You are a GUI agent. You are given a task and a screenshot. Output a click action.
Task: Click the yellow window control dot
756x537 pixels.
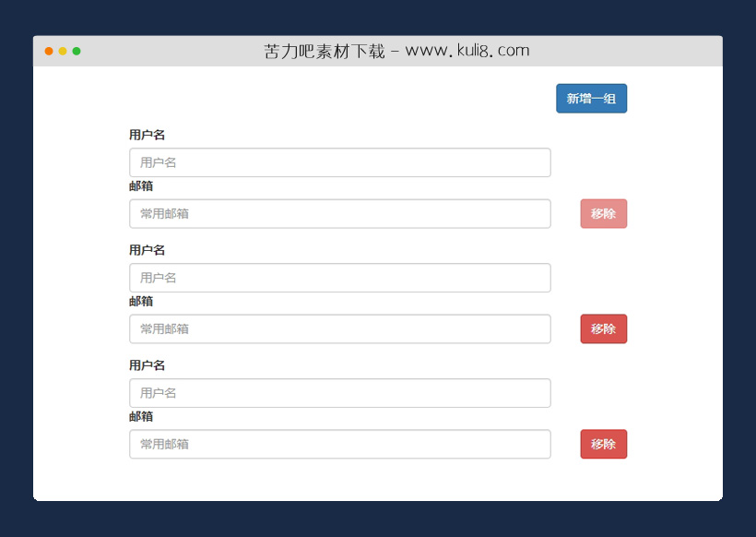tap(63, 53)
